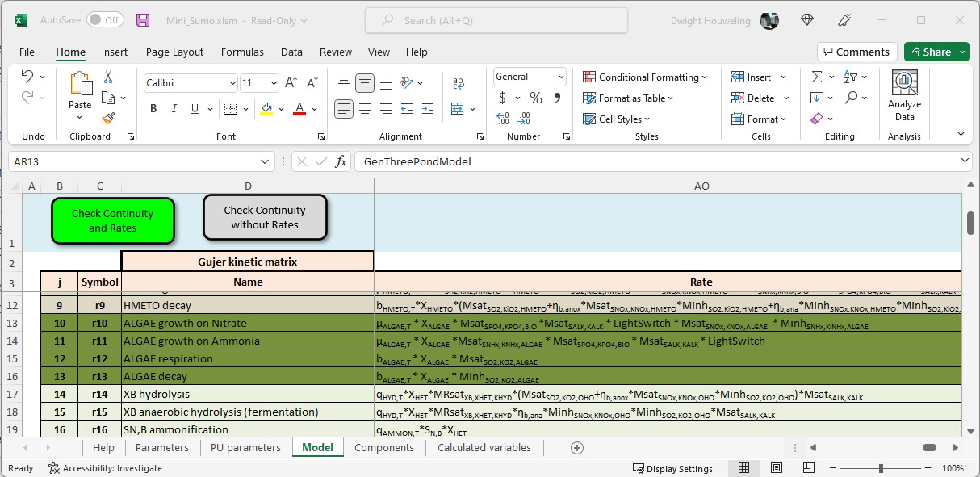
Task: Click the AutoSum sigma icon
Action: [x=817, y=77]
